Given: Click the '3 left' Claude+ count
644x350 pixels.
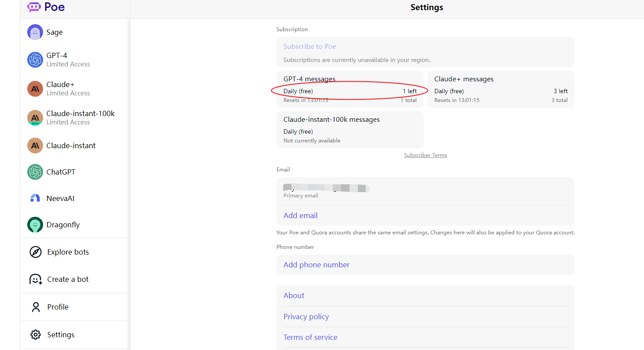Looking at the screenshot, I should tap(560, 91).
